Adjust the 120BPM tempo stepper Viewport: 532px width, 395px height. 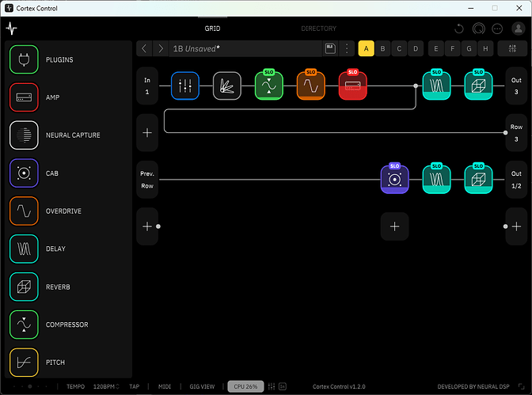(x=106, y=386)
